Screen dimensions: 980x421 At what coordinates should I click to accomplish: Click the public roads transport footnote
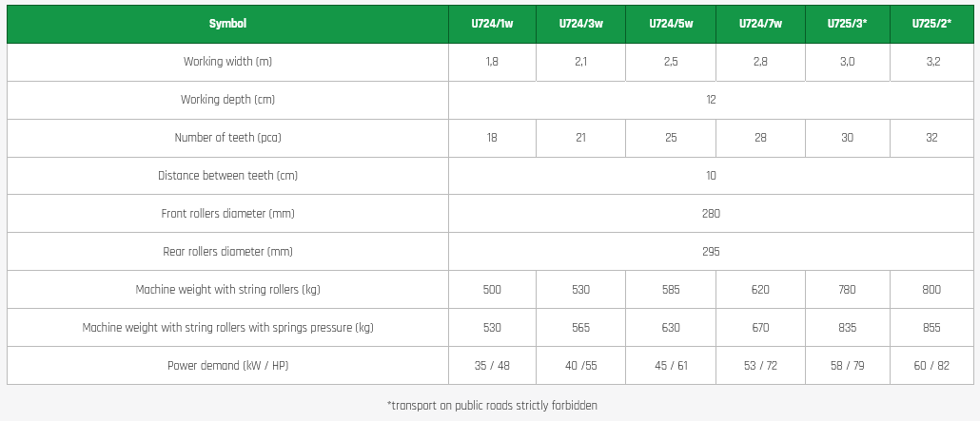click(x=492, y=406)
